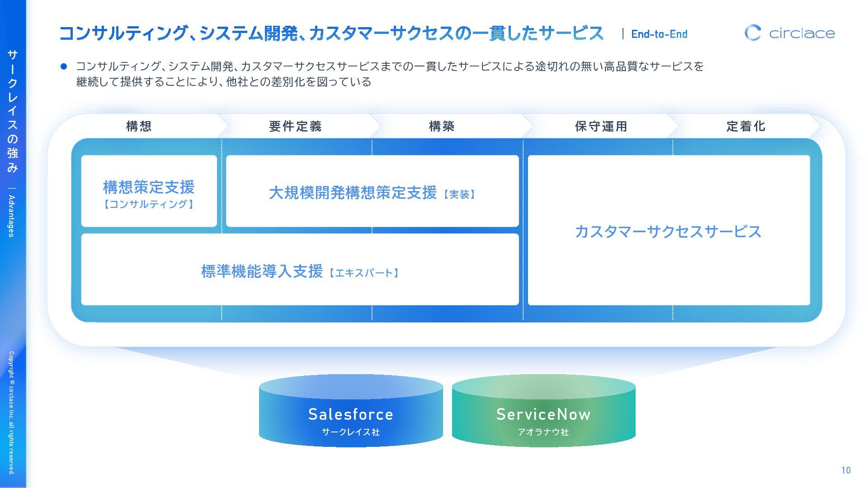Select the カスタマーサクセスサービス box
The height and width of the screenshot is (488, 868).
click(669, 230)
